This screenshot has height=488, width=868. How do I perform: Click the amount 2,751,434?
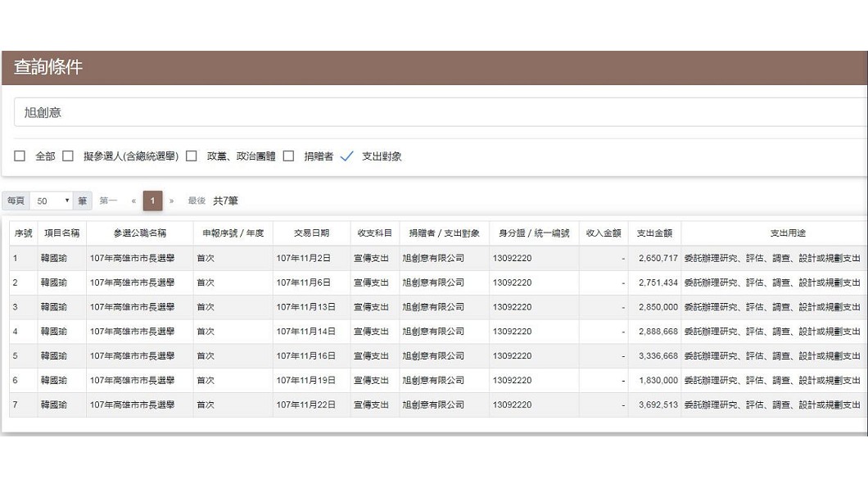[x=658, y=282]
